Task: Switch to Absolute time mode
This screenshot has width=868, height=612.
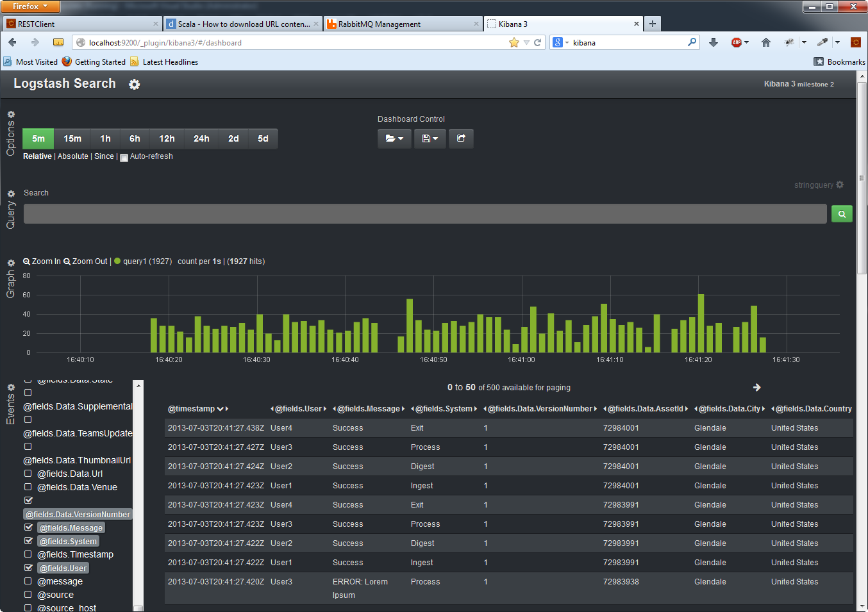Action: [x=73, y=156]
